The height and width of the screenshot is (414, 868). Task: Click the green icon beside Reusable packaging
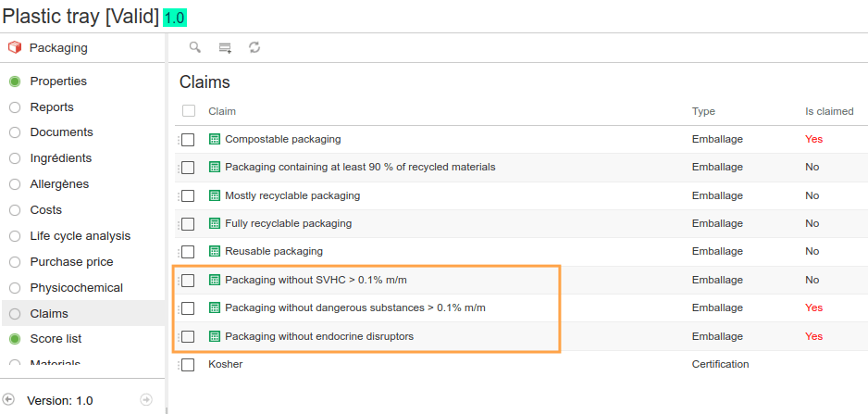click(x=215, y=251)
